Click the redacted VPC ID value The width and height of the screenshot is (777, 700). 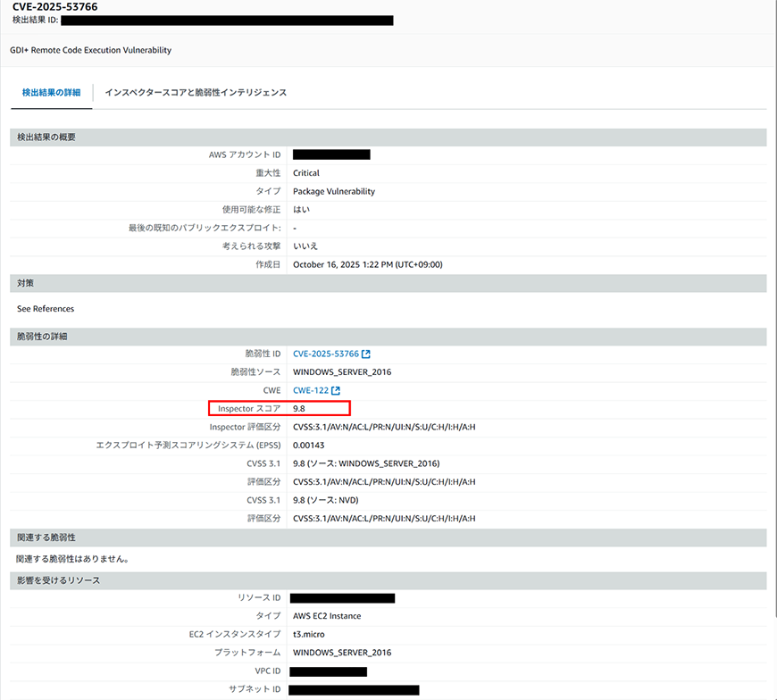pos(328,671)
